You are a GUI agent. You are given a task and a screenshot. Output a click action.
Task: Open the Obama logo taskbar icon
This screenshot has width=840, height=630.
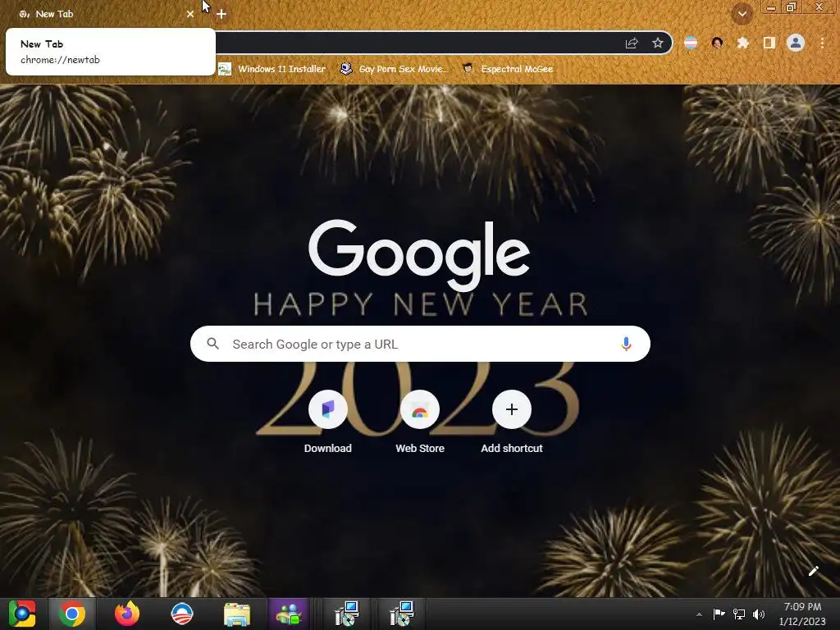(181, 614)
